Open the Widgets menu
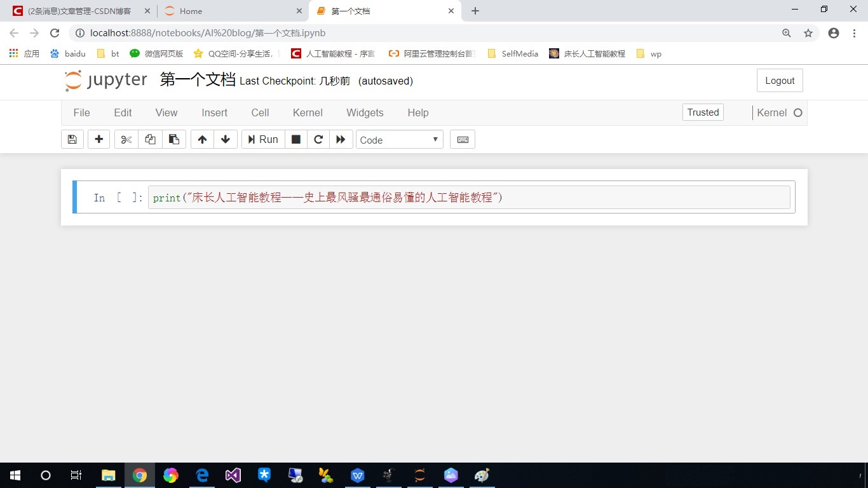Viewport: 868px width, 488px height. click(365, 112)
